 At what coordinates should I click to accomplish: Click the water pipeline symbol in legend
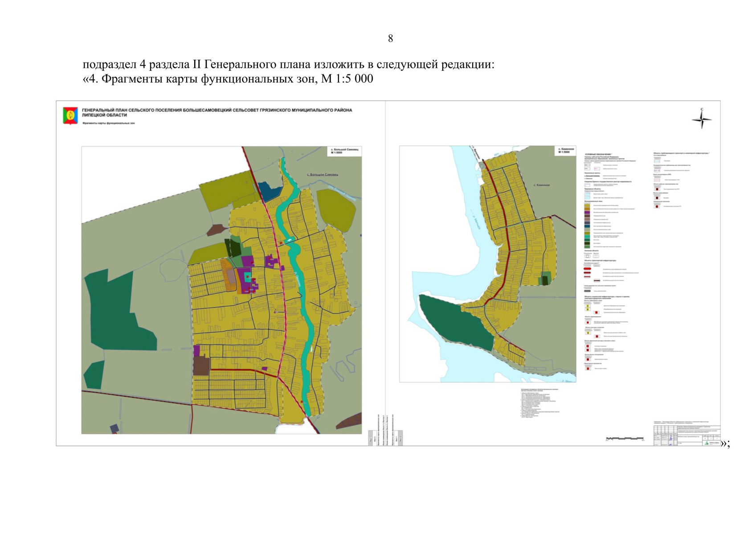click(657, 160)
